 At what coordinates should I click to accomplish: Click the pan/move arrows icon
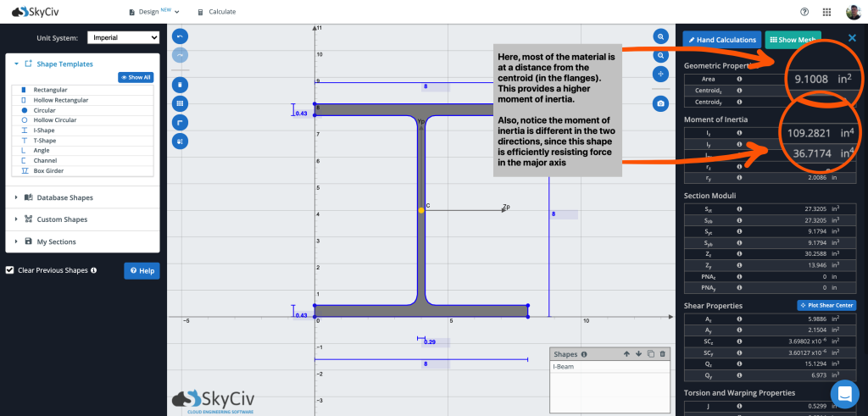(660, 74)
